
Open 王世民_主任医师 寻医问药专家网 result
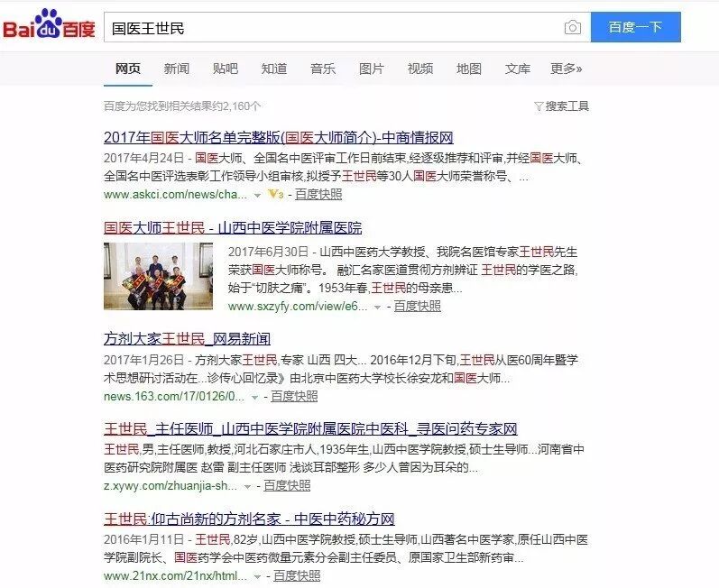310,429
